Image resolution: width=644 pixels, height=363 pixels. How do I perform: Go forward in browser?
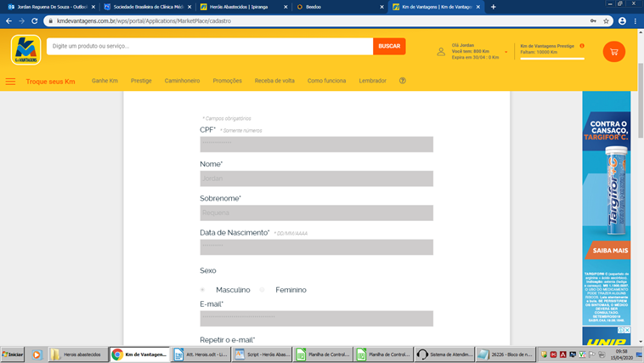21,20
